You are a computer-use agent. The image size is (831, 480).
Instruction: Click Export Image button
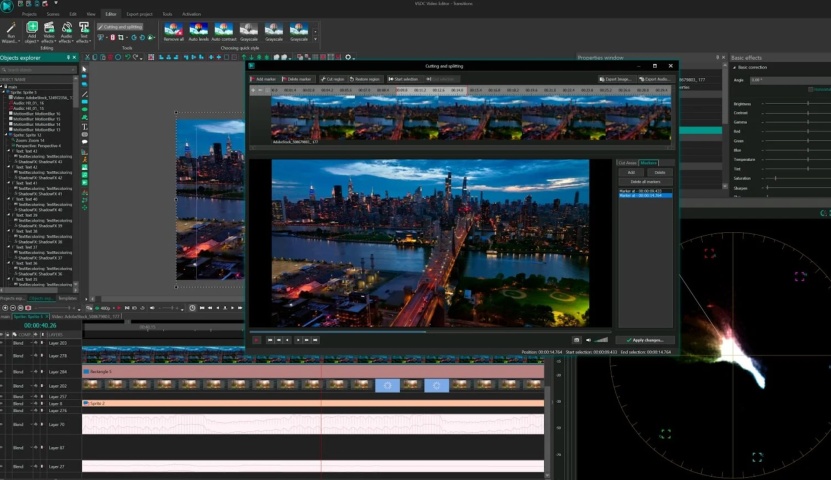point(615,79)
